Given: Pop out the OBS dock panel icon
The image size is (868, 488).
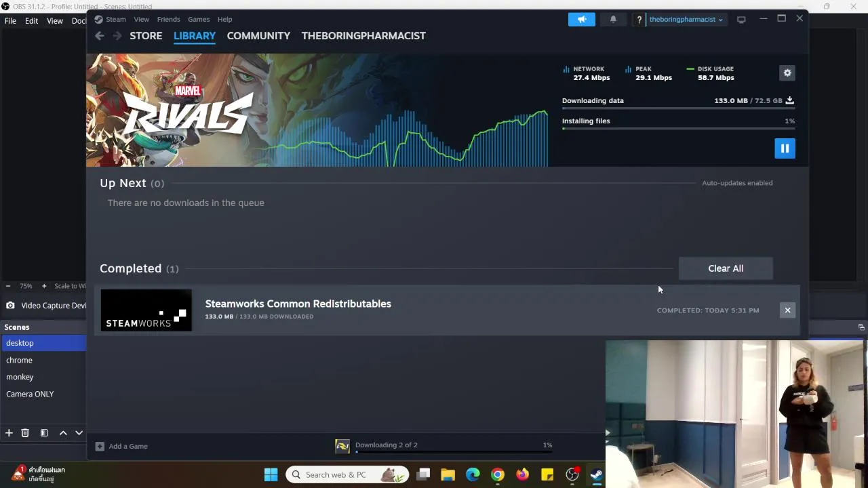Looking at the screenshot, I should pos(861,327).
